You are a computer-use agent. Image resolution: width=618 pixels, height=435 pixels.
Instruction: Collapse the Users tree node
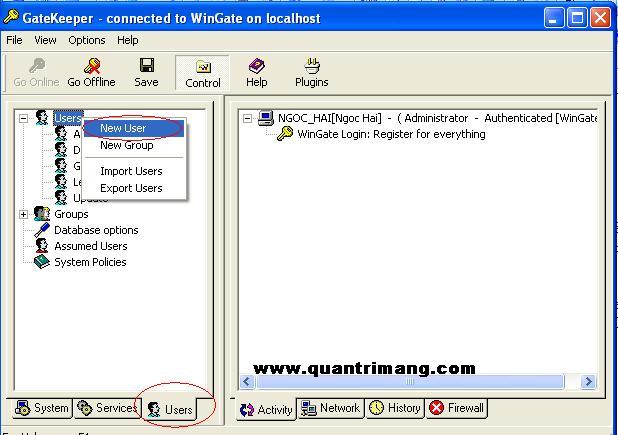(24, 118)
